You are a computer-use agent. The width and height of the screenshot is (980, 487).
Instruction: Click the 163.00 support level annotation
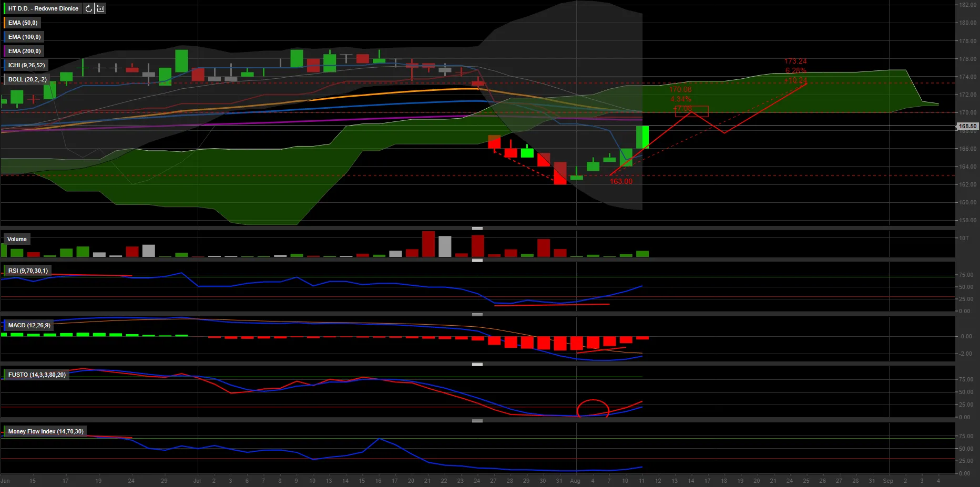coord(621,181)
